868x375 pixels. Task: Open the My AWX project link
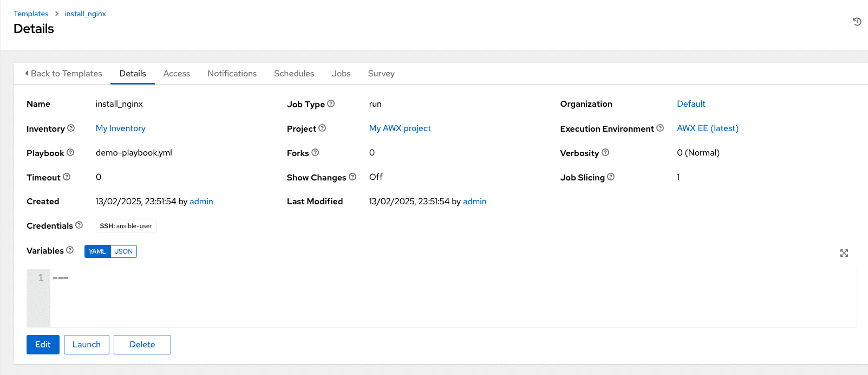tap(400, 128)
